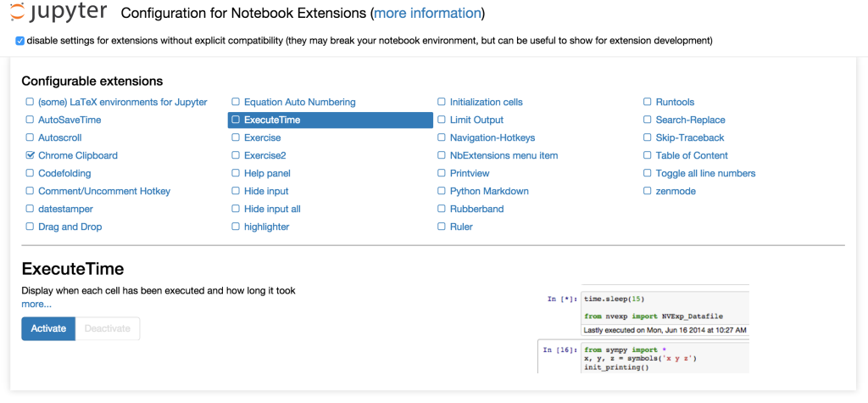Click the Deactivate button
868x403 pixels.
pos(108,328)
